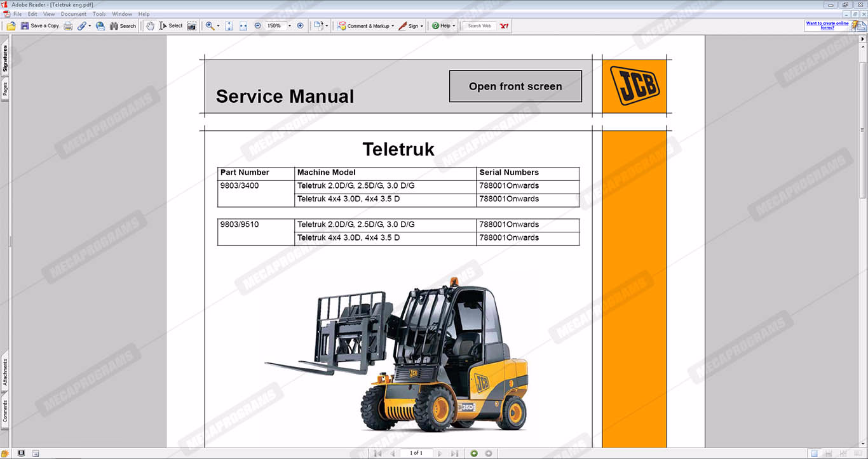The width and height of the screenshot is (868, 459).
Task: Click Save a Copy toolbar button
Action: (x=40, y=26)
